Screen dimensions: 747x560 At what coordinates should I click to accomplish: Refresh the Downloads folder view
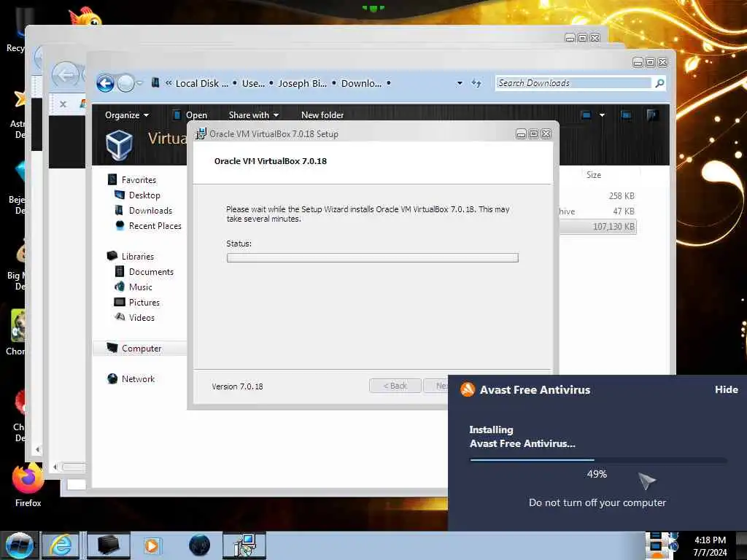coord(476,83)
